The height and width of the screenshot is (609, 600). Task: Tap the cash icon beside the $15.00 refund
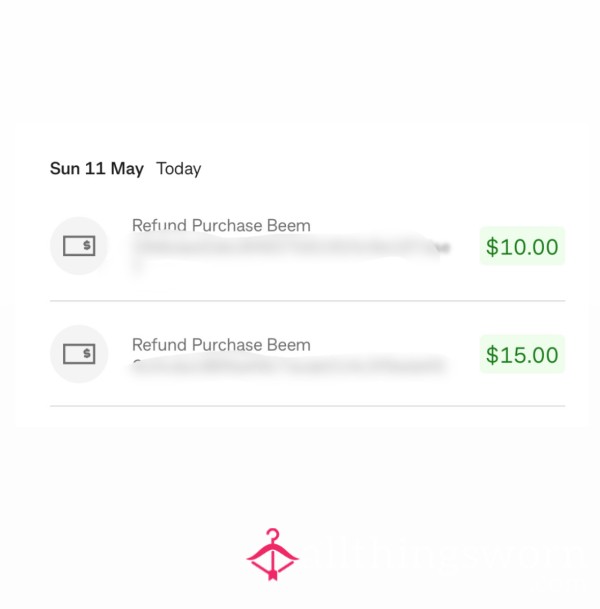79,354
